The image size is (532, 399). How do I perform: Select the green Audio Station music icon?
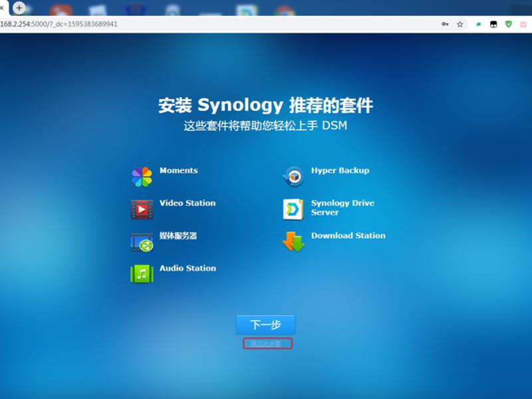[x=142, y=274]
